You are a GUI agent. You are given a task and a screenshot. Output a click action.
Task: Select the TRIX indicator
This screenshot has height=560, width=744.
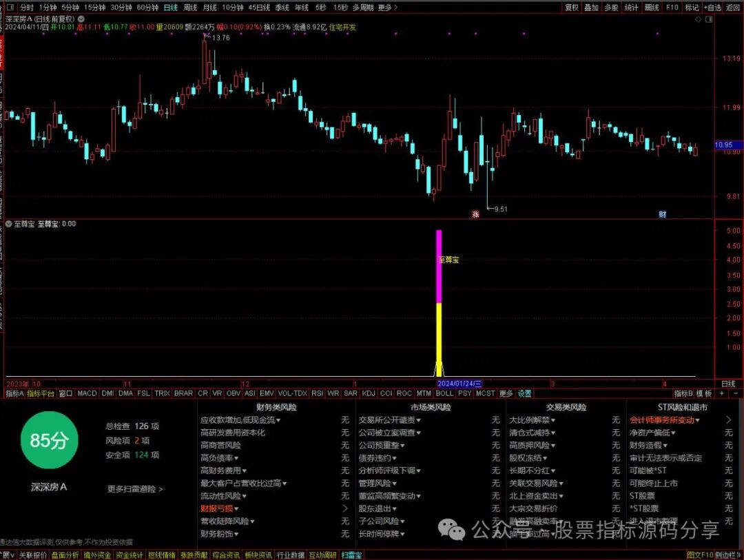tap(162, 393)
